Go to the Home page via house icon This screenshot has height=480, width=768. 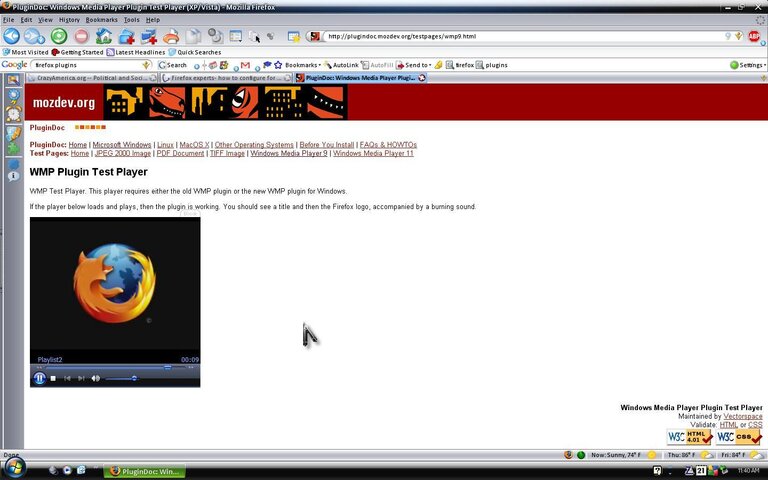click(103, 36)
